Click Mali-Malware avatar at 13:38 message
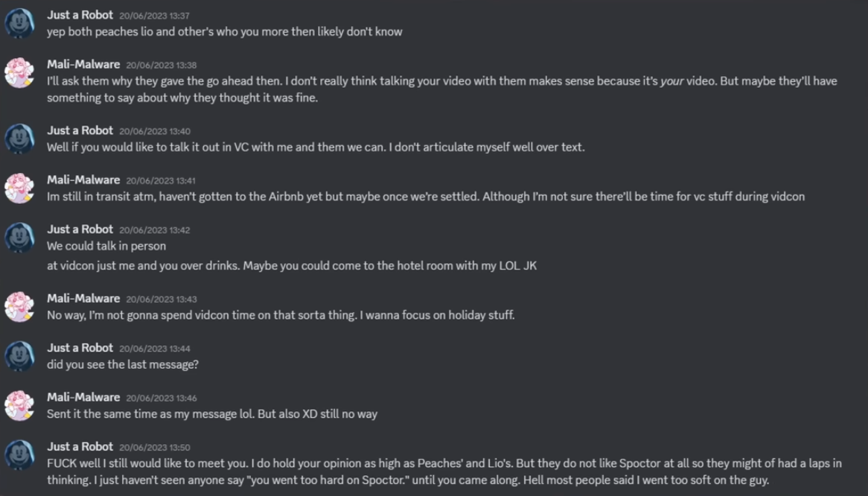Image resolution: width=868 pixels, height=496 pixels. tap(19, 72)
